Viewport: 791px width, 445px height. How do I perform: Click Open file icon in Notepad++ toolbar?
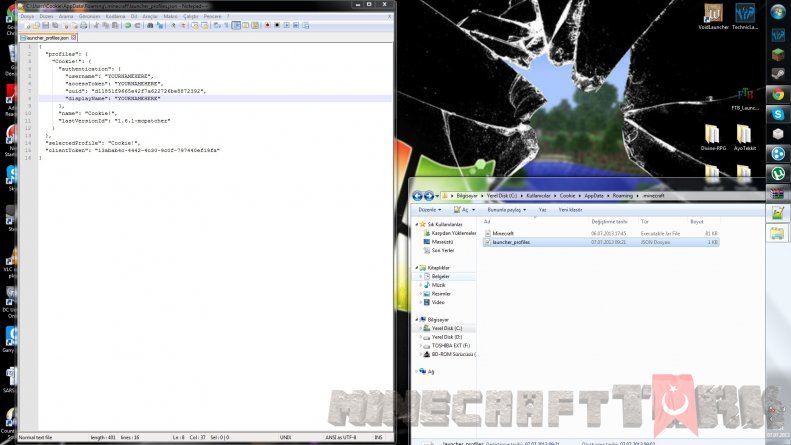(x=36, y=25)
